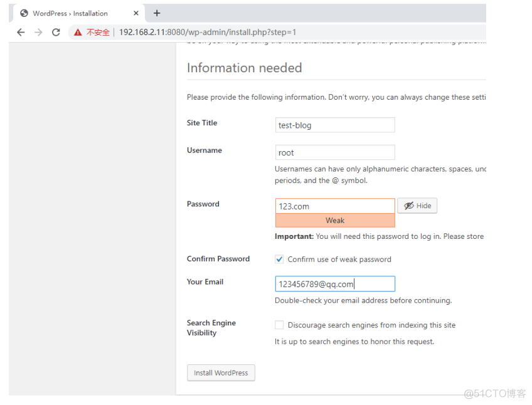This screenshot has height=405, width=532.
Task: Click the Your Email input field
Action: [x=335, y=284]
